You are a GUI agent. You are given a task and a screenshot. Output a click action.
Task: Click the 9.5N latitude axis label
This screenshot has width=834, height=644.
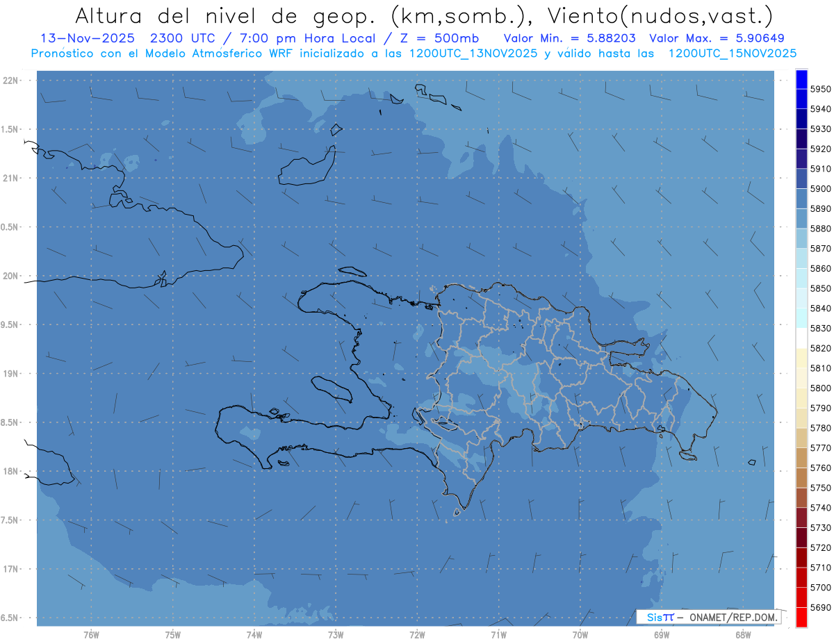coord(9,324)
